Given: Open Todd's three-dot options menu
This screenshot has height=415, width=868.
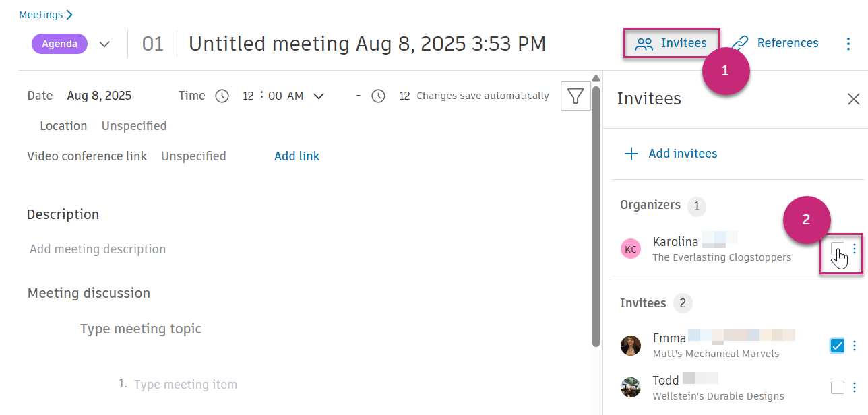Looking at the screenshot, I should 855,387.
